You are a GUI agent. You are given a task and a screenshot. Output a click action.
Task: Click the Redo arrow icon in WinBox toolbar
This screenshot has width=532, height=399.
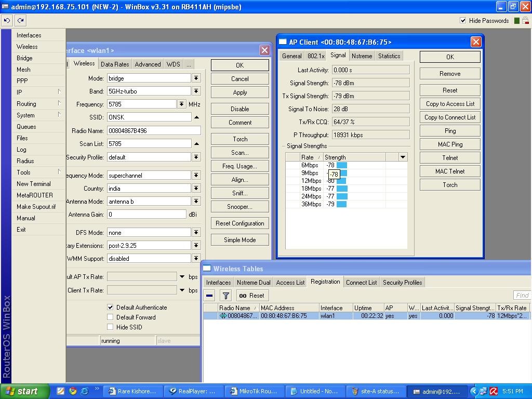(20, 20)
